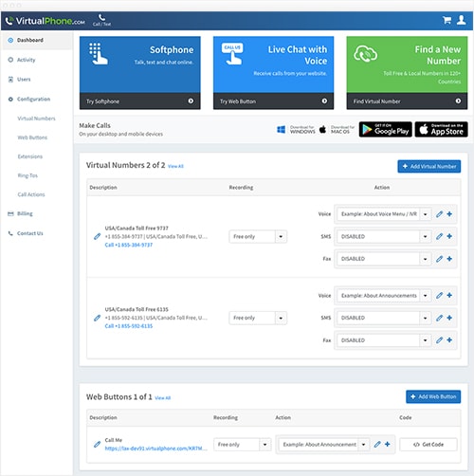This screenshot has width=474, height=476.
Task: Open Extensions submenu item
Action: pyautogui.click(x=30, y=156)
